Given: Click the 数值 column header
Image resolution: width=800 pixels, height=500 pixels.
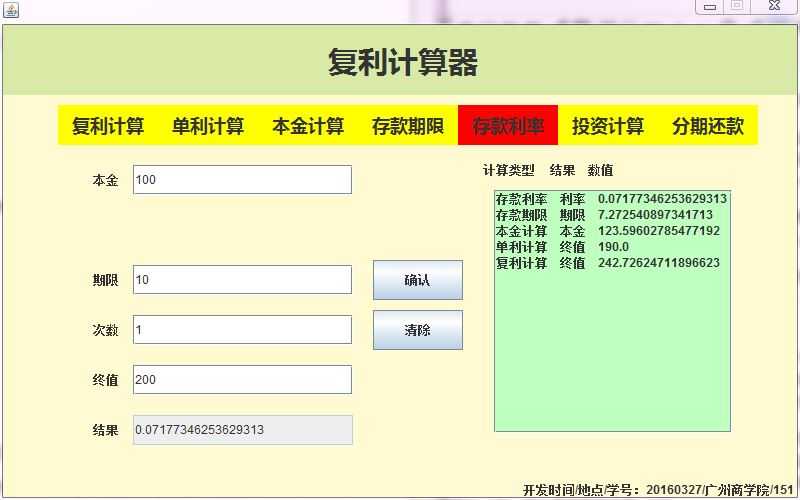Looking at the screenshot, I should click(x=600, y=170).
